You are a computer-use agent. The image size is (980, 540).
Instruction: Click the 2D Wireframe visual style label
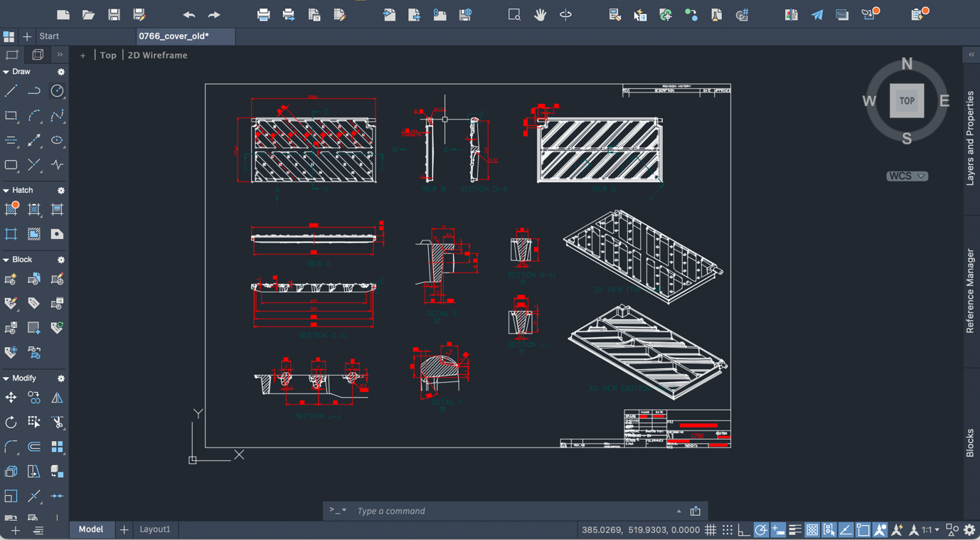pos(157,55)
